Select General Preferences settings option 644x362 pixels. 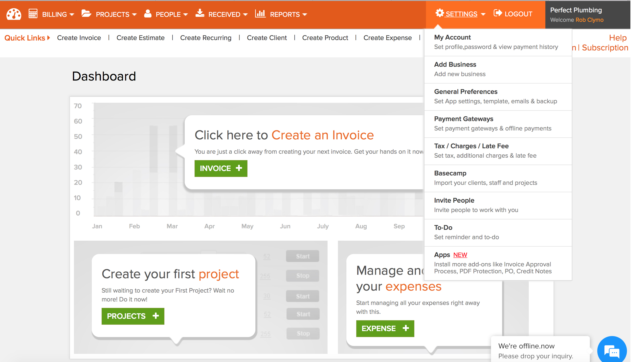point(465,91)
